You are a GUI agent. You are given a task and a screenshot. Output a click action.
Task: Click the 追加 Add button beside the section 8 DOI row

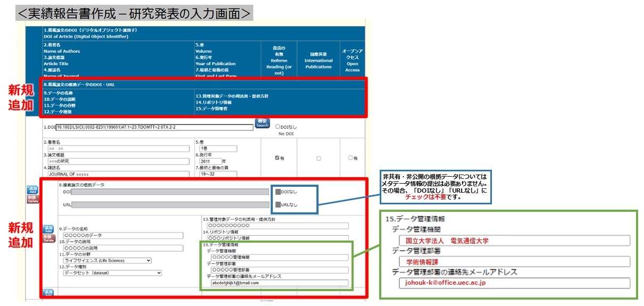point(33,189)
